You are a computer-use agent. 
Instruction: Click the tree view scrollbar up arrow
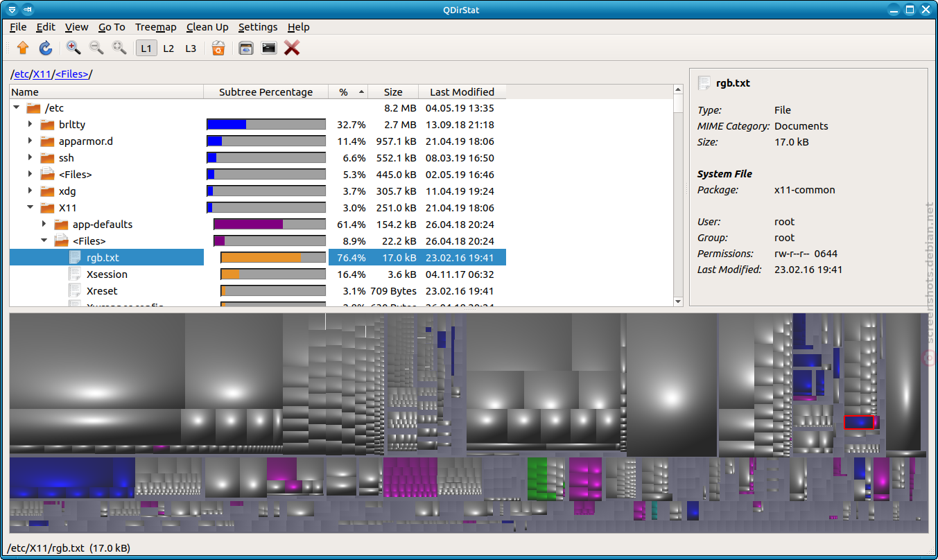click(x=679, y=90)
